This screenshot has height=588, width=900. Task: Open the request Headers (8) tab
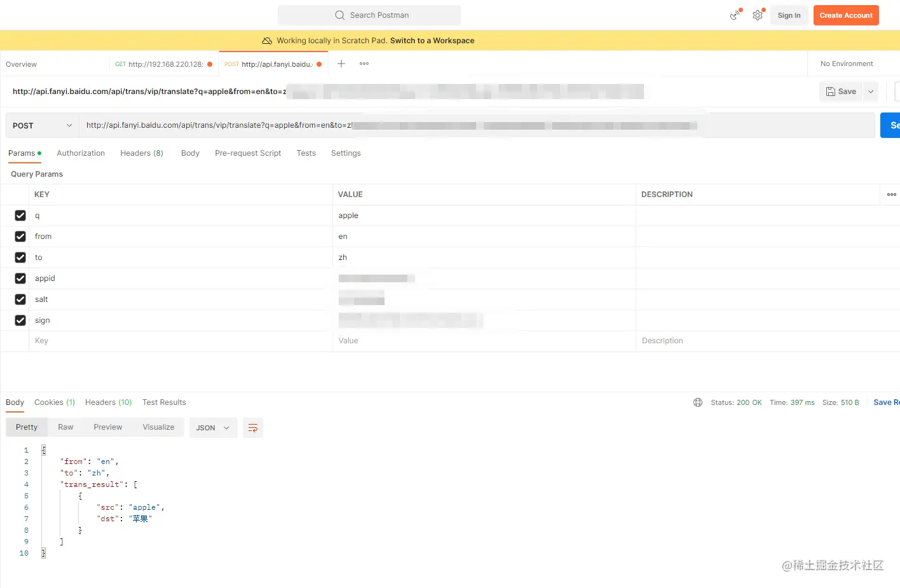[x=142, y=153]
